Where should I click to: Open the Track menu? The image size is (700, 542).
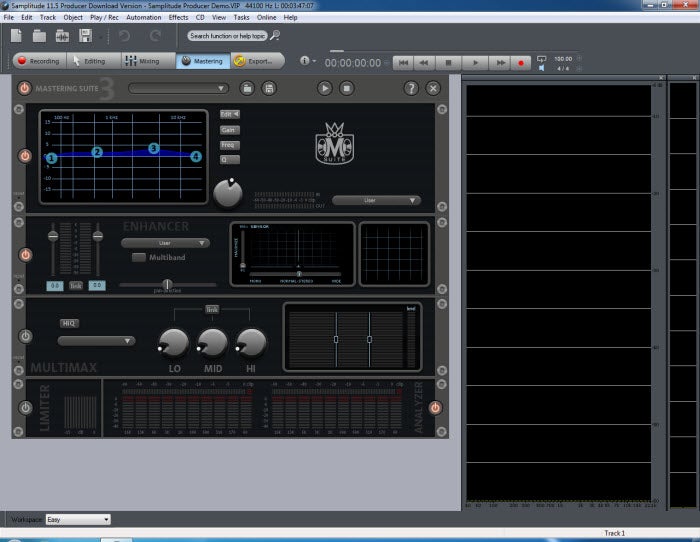(x=48, y=17)
